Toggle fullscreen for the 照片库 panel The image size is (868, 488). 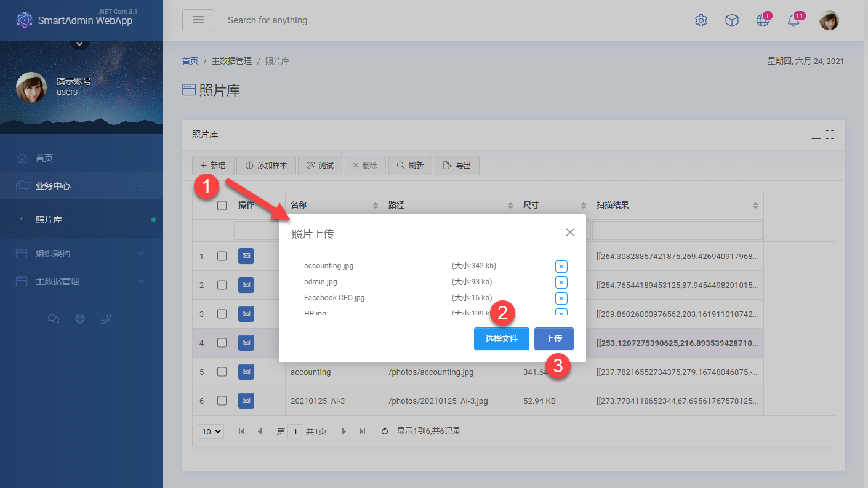click(x=830, y=135)
